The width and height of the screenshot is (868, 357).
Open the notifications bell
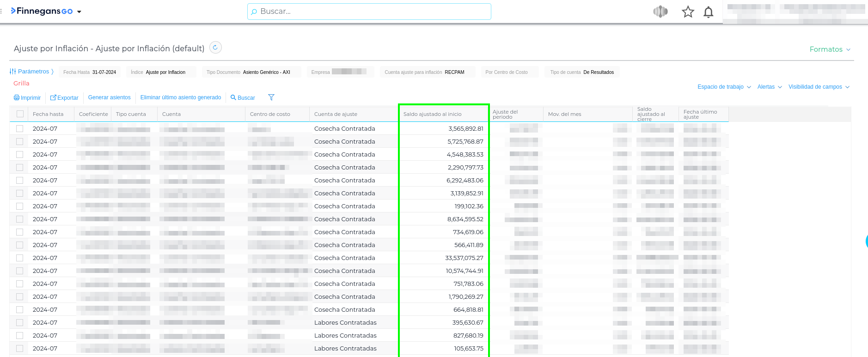click(708, 12)
